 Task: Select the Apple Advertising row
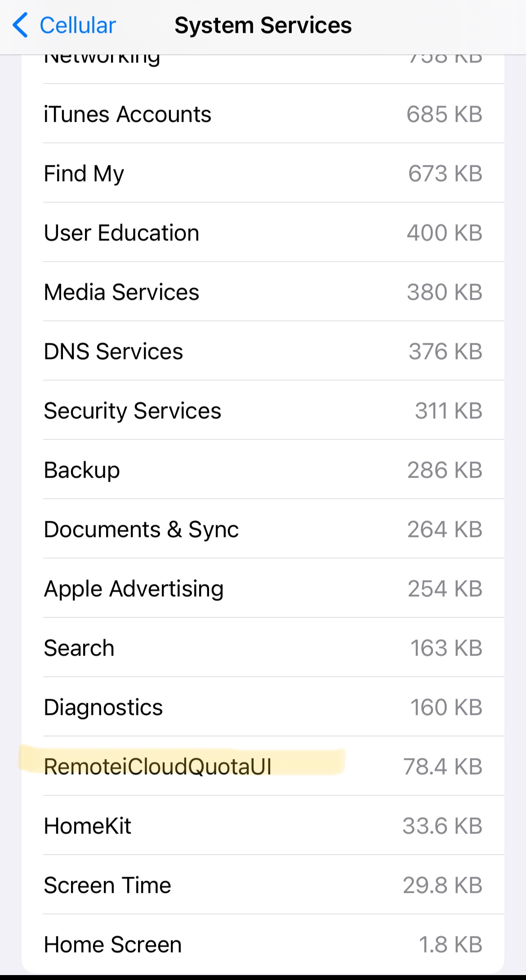(x=263, y=589)
